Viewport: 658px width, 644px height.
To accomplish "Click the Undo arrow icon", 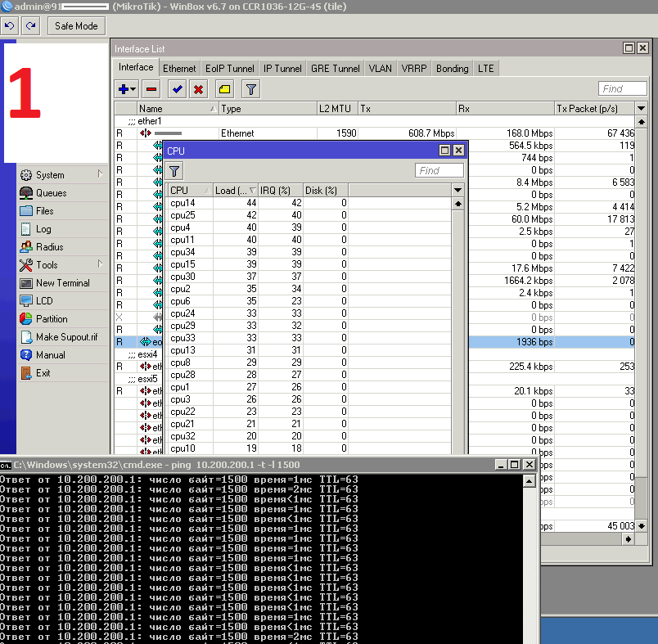I will (x=10, y=25).
